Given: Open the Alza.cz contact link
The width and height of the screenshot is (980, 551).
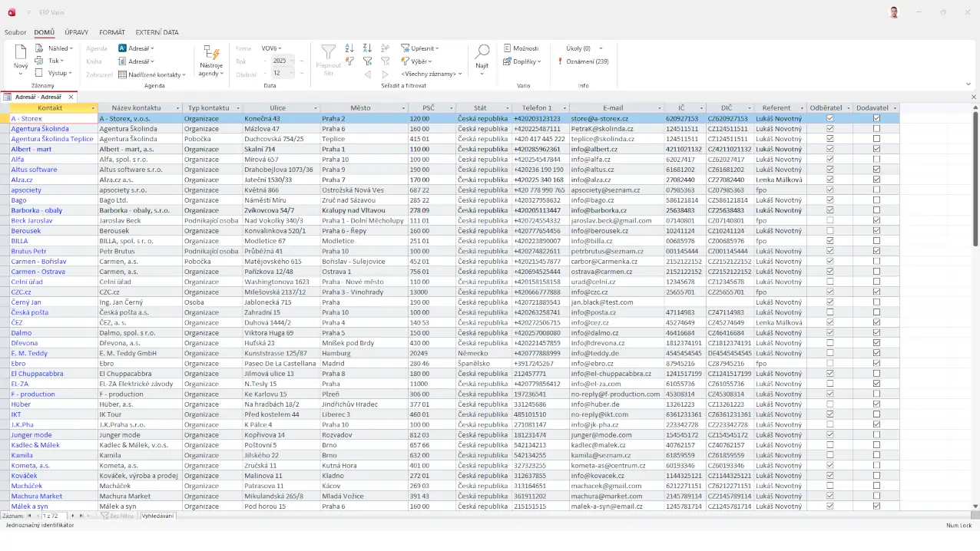Looking at the screenshot, I should 21,180.
